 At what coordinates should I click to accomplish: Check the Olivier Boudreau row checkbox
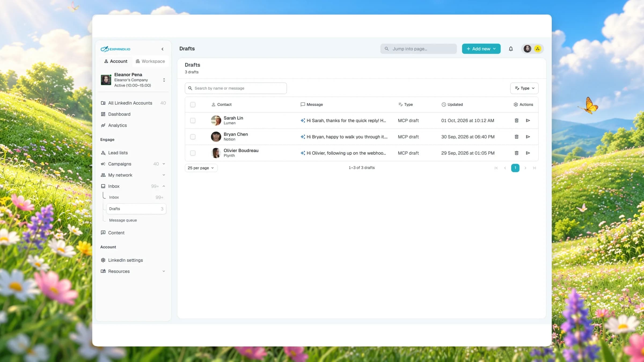click(193, 153)
